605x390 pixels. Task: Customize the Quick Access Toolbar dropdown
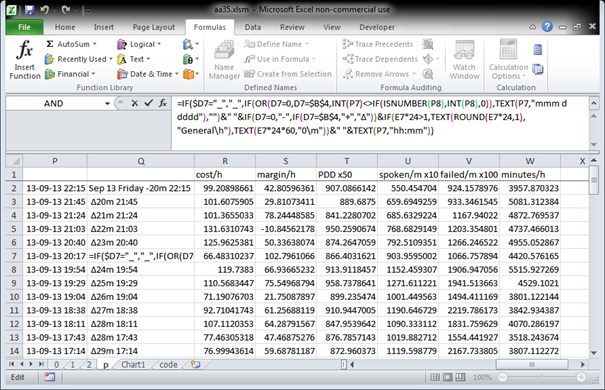tap(89, 10)
